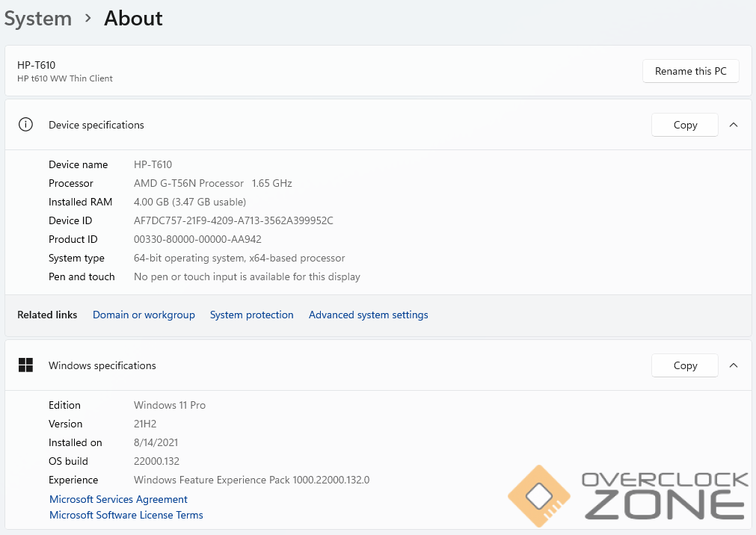Viewport: 756px width, 535px height.
Task: Go back to System in the breadcrumb
Action: (37, 19)
